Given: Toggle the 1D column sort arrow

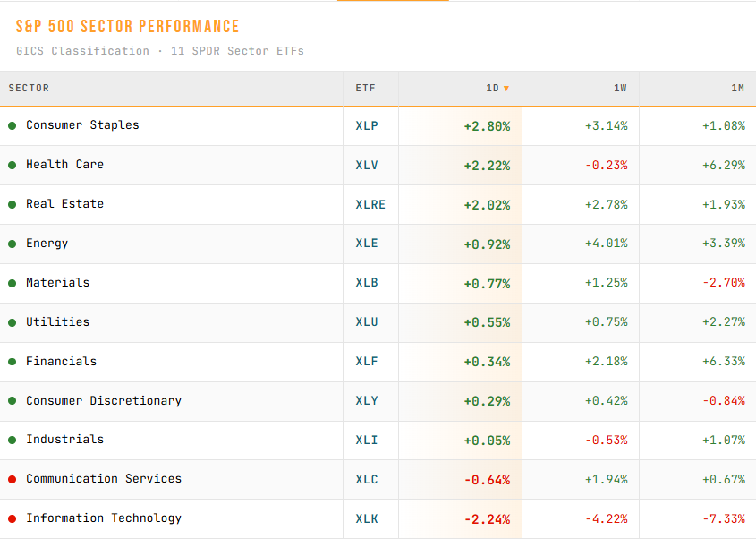Looking at the screenshot, I should [505, 89].
